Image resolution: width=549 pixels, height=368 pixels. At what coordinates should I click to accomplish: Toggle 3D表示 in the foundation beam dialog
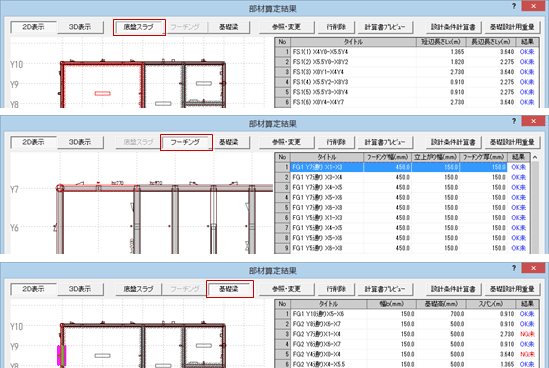coord(80,289)
